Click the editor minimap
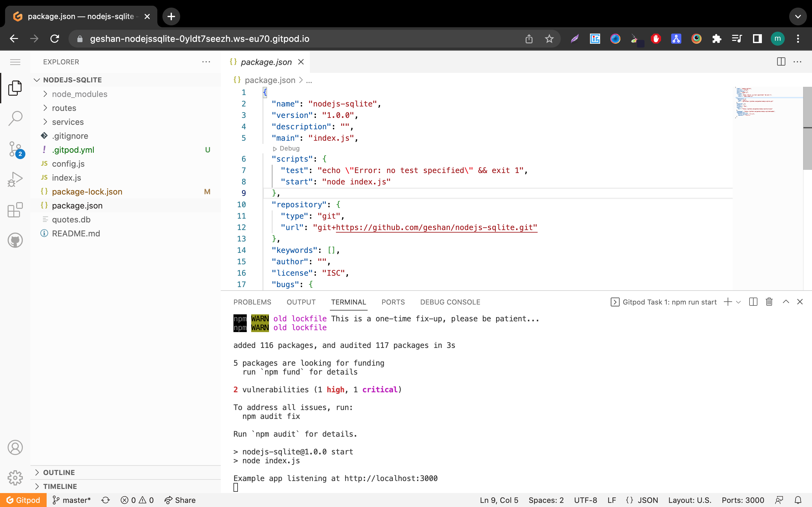Image resolution: width=812 pixels, height=507 pixels. (768, 104)
